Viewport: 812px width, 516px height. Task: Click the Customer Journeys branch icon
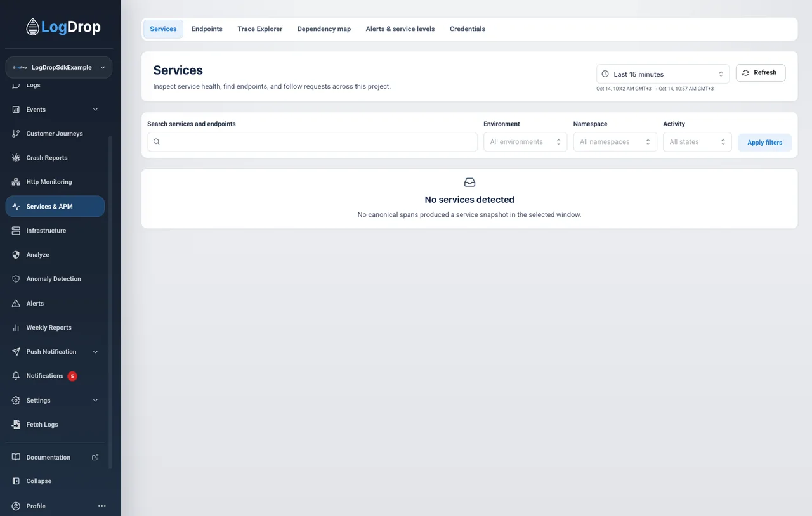point(16,134)
